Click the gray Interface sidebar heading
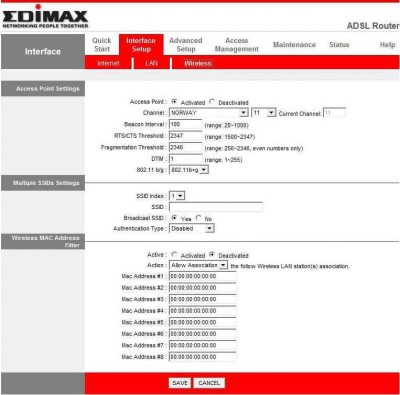The image size is (400, 395). point(43,51)
